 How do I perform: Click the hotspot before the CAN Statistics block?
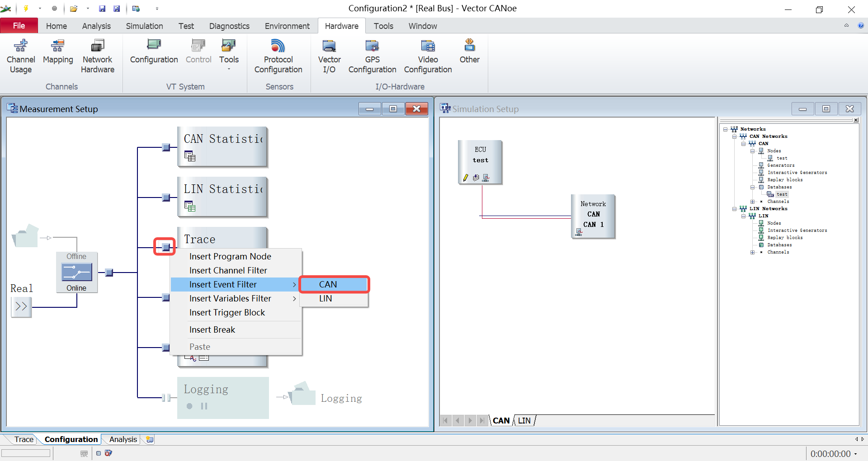(x=166, y=147)
